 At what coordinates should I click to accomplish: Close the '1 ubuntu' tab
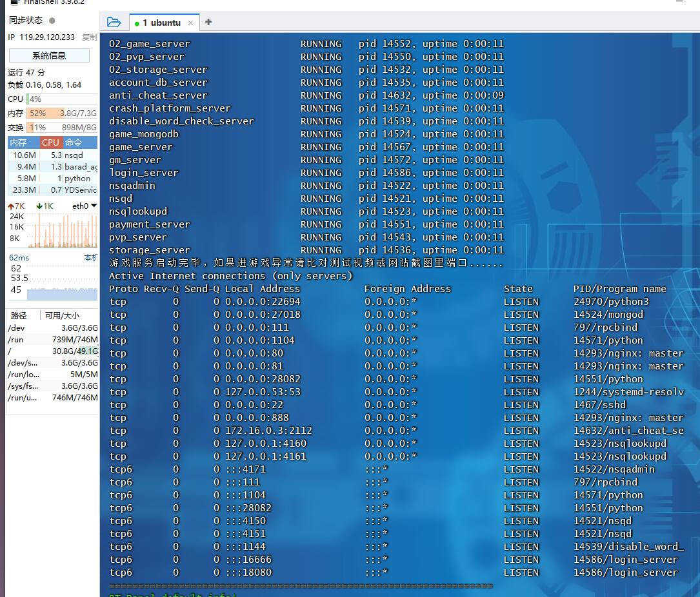[x=190, y=23]
